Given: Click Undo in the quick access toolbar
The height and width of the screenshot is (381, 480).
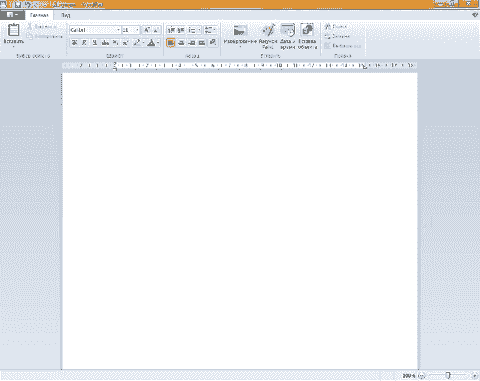Looking at the screenshot, I should point(29,5).
